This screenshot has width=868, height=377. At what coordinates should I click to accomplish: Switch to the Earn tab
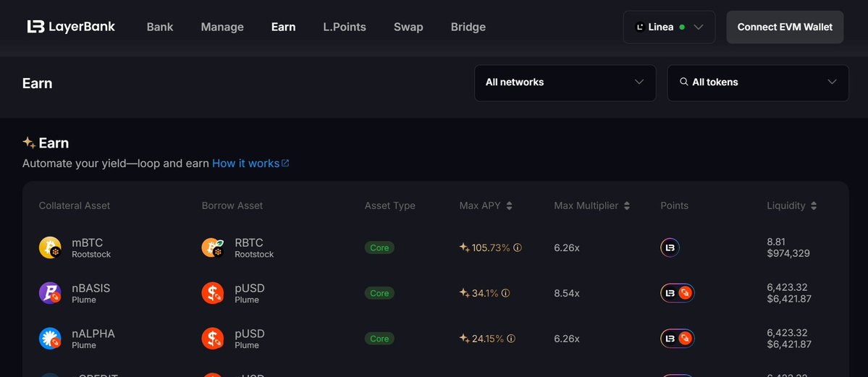284,27
